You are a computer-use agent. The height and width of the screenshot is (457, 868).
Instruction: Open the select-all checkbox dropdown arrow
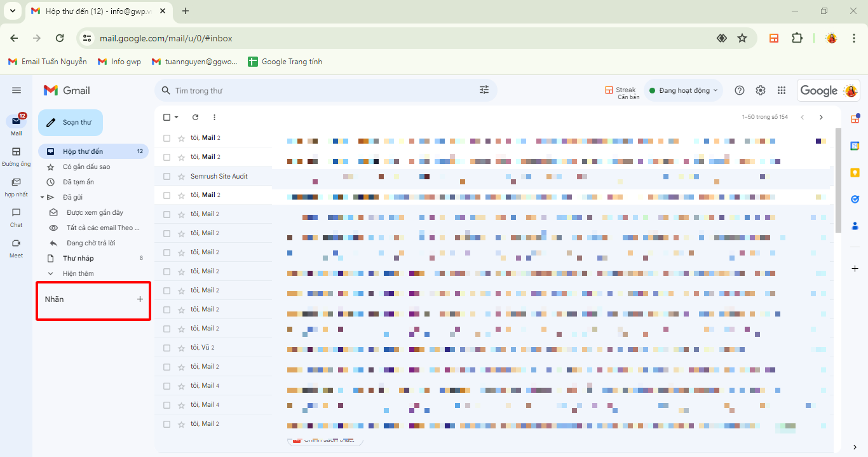tap(177, 117)
